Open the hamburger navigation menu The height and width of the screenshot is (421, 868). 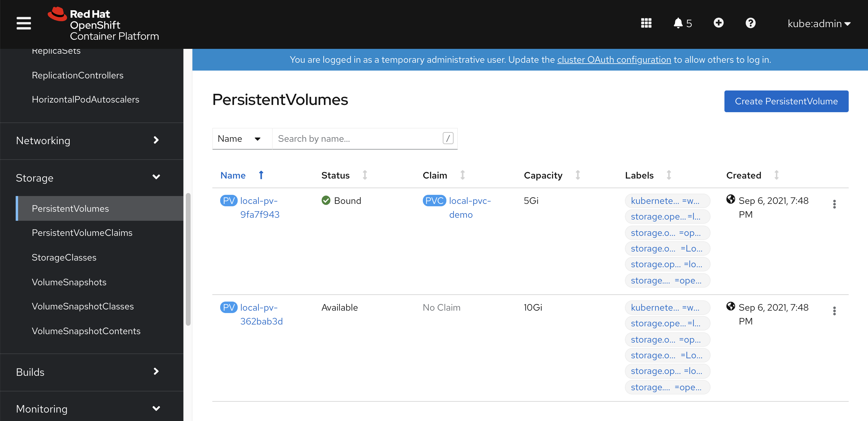point(24,23)
